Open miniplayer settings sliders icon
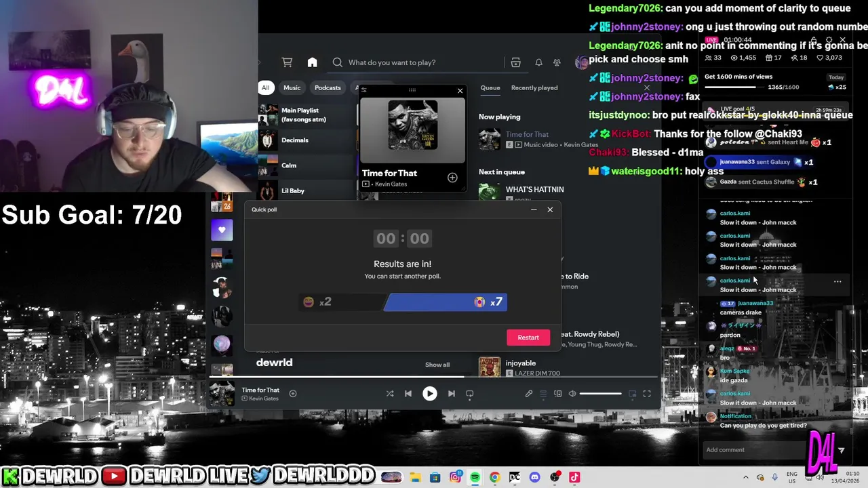This screenshot has height=488, width=868. (x=364, y=89)
